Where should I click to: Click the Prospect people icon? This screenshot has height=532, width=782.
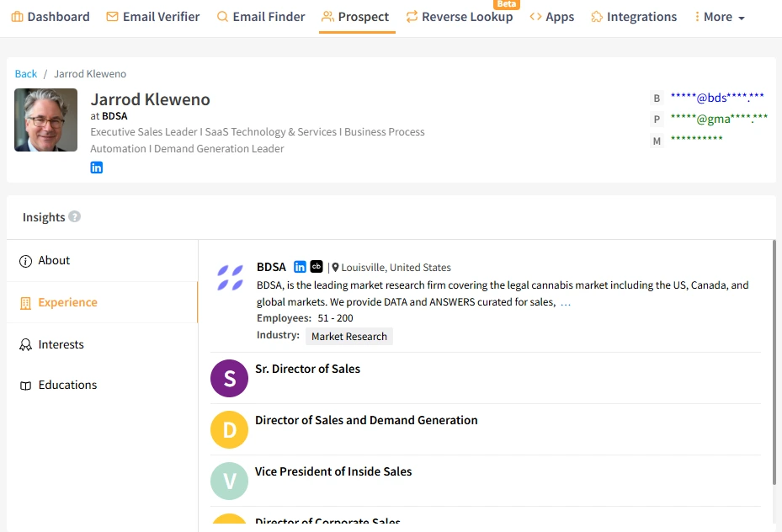point(327,17)
